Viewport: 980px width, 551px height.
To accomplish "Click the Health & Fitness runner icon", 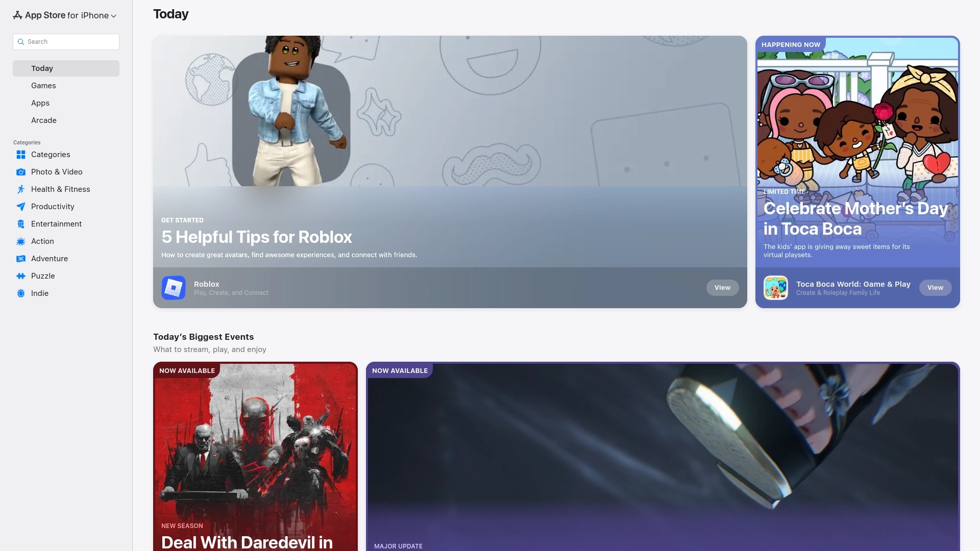I will (x=21, y=189).
